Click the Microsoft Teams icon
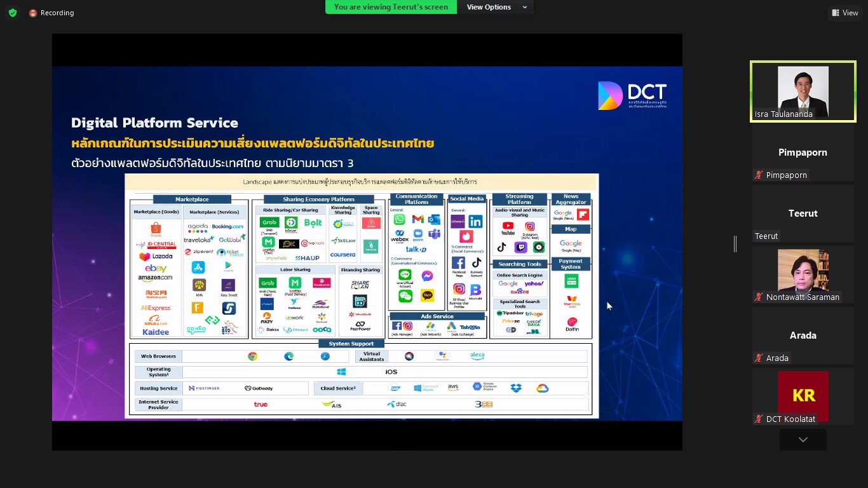The image size is (868, 488). pyautogui.click(x=434, y=234)
